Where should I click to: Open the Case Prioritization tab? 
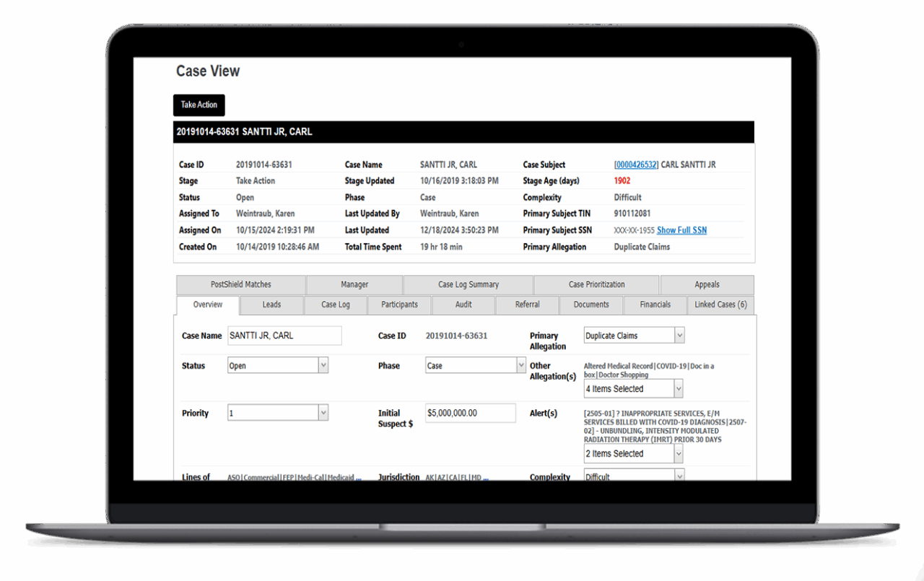pos(596,284)
